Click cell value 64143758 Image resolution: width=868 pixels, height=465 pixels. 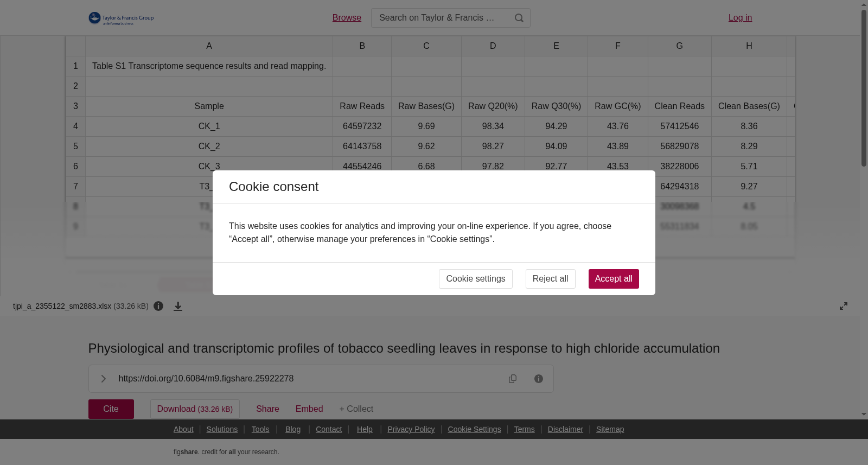pos(362,146)
